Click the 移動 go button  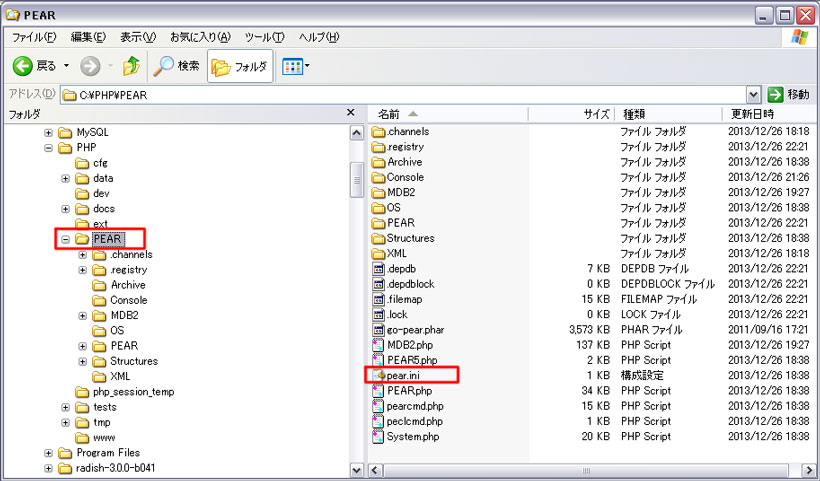789,95
